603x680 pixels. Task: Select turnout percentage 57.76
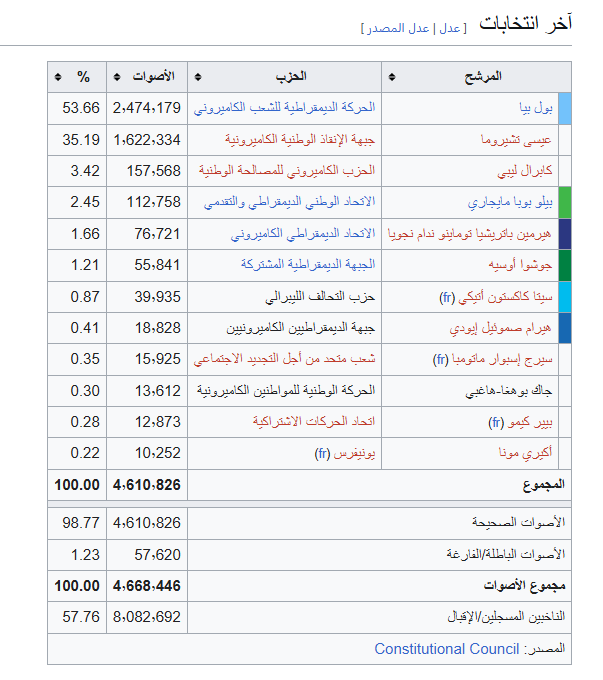(x=81, y=617)
